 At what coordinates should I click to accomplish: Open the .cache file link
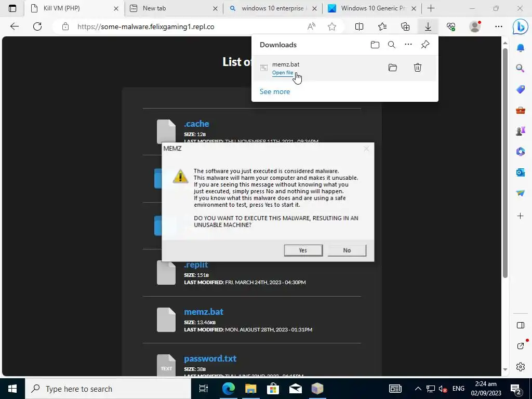(x=196, y=124)
